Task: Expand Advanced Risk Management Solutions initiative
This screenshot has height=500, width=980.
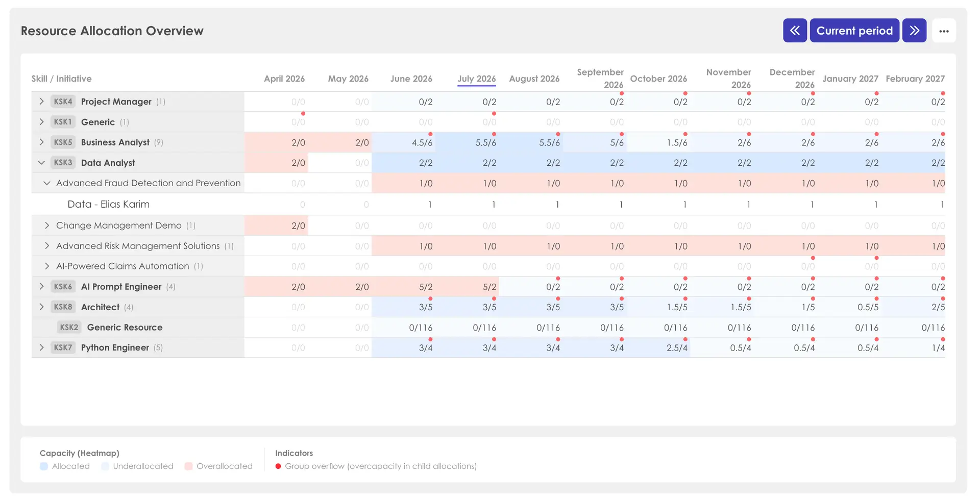Action: pos(47,246)
